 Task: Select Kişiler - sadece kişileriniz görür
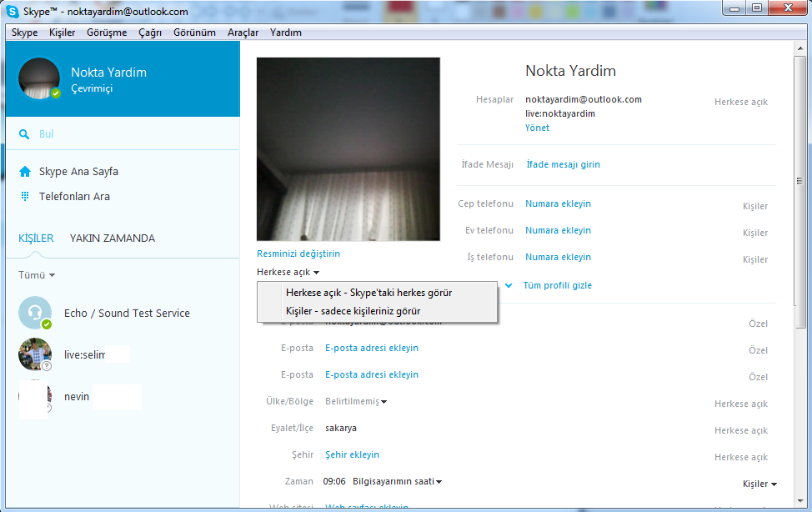[x=377, y=311]
